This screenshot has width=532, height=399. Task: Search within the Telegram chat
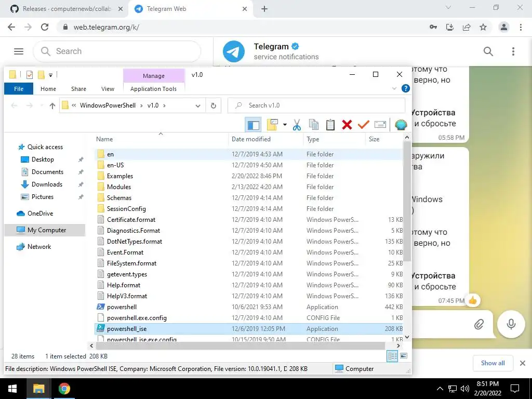488,51
